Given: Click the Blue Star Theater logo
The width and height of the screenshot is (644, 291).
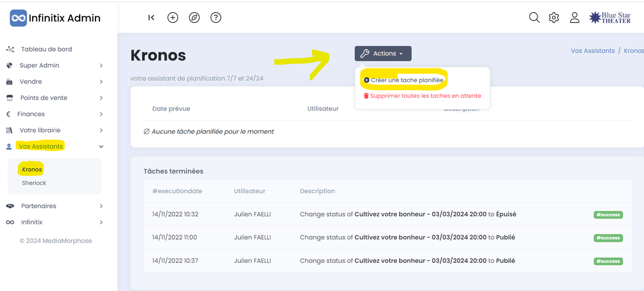Looking at the screenshot, I should pos(610,18).
